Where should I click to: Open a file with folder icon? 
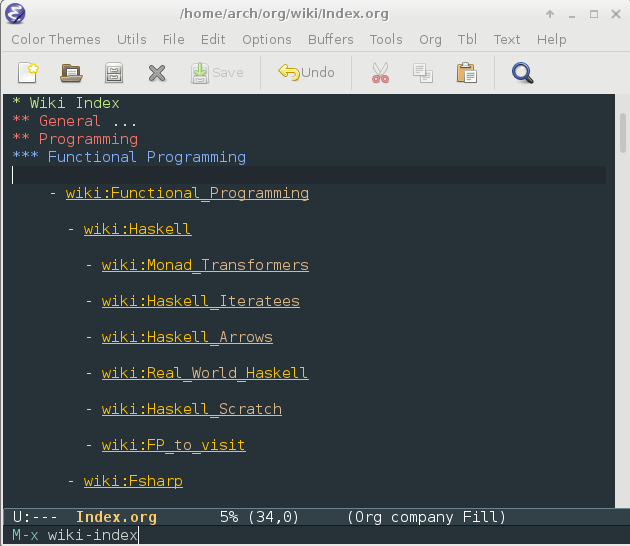pos(71,73)
